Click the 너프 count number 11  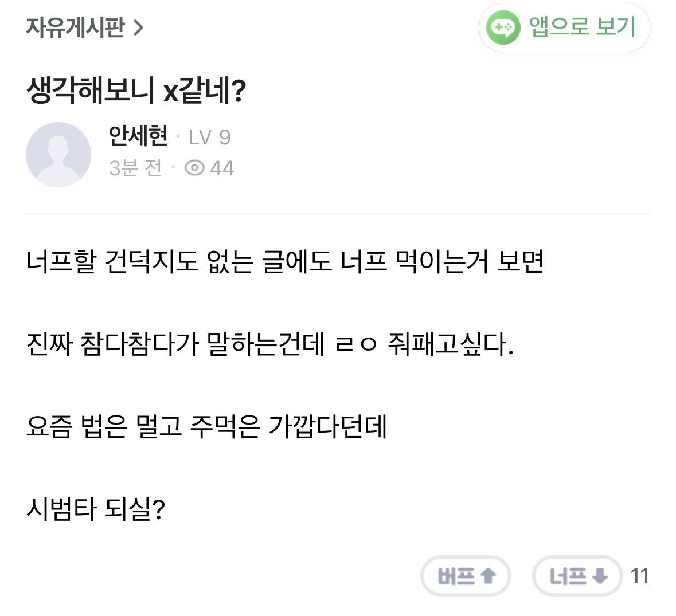click(639, 576)
